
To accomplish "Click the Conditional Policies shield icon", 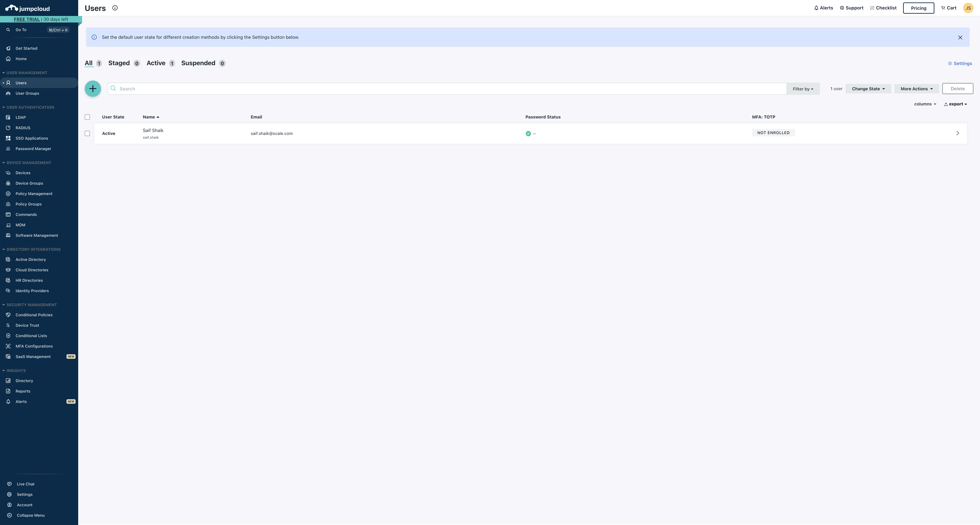I will [x=8, y=315].
